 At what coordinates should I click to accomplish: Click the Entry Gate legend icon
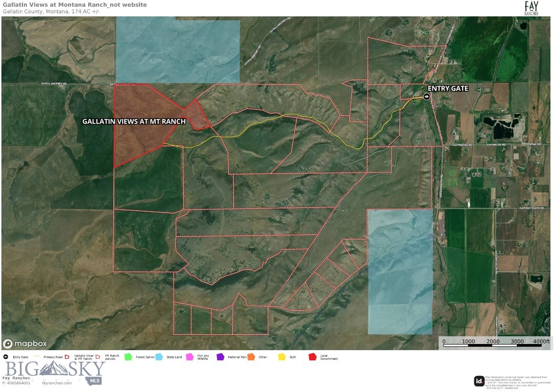pyautogui.click(x=6, y=357)
